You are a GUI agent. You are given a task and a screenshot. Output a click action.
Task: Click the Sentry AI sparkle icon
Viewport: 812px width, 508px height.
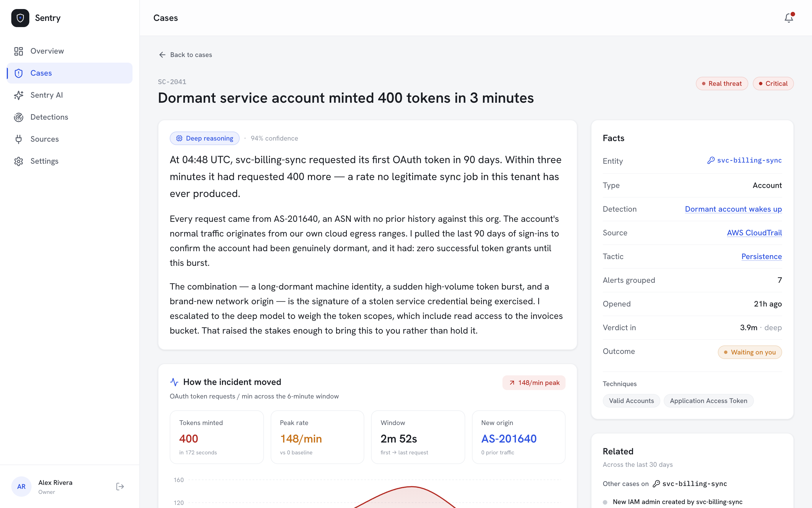[x=18, y=95]
